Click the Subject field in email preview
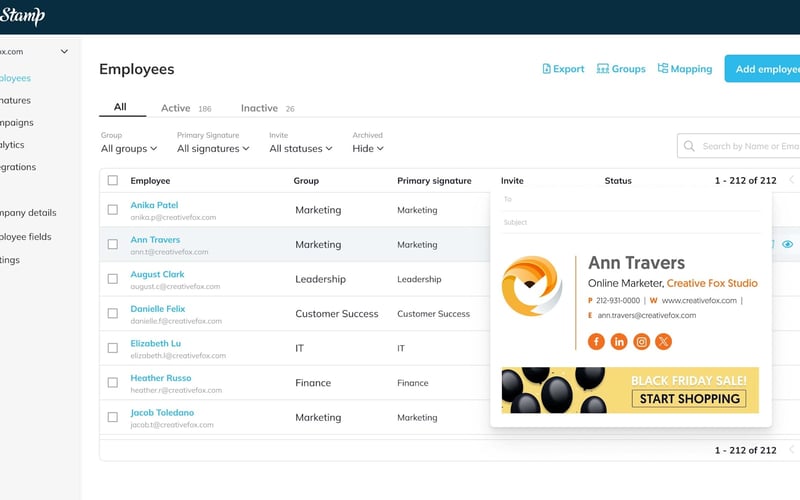800x500 pixels. click(631, 222)
